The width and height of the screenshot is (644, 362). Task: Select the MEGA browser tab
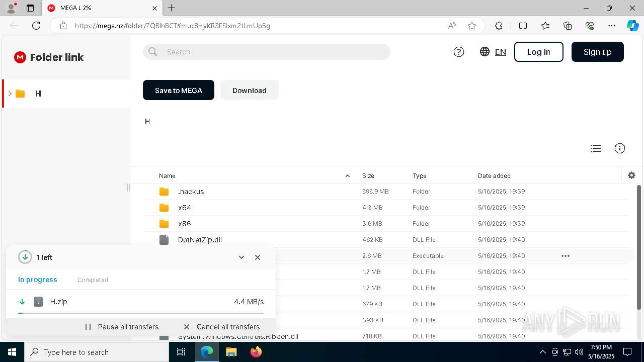(x=101, y=8)
